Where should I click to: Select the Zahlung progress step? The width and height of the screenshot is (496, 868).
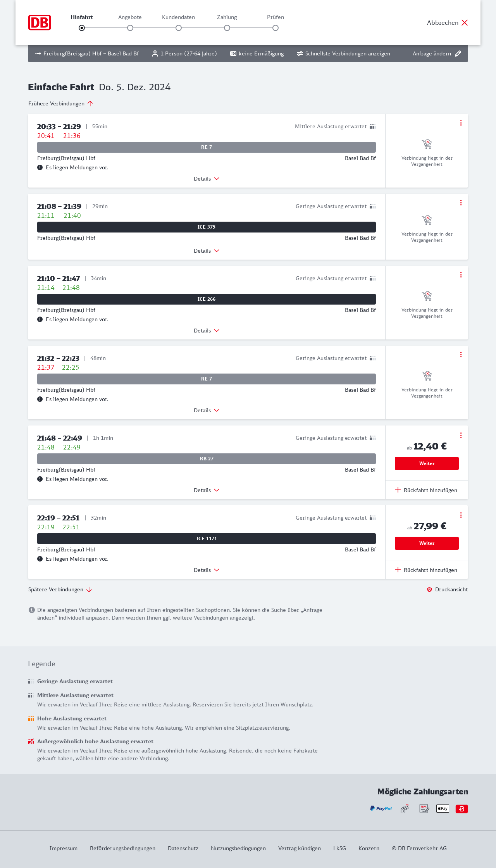[x=227, y=28]
